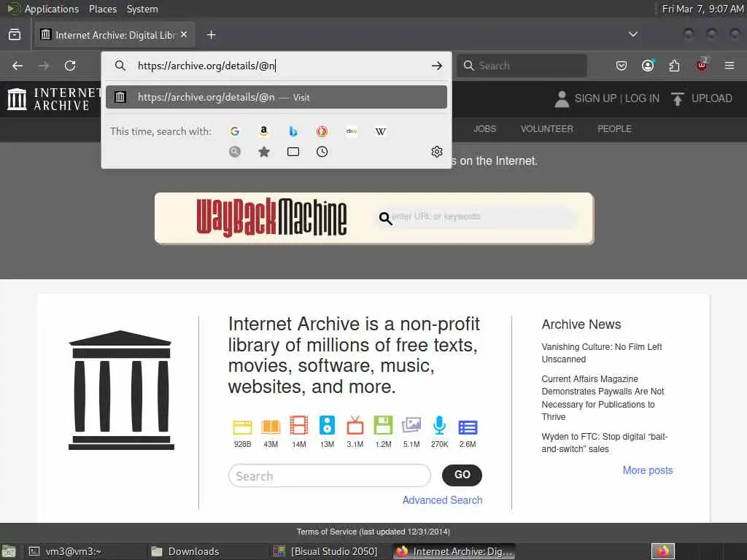Search bookmarks using the star icon
The height and width of the screenshot is (560, 747).
(263, 152)
